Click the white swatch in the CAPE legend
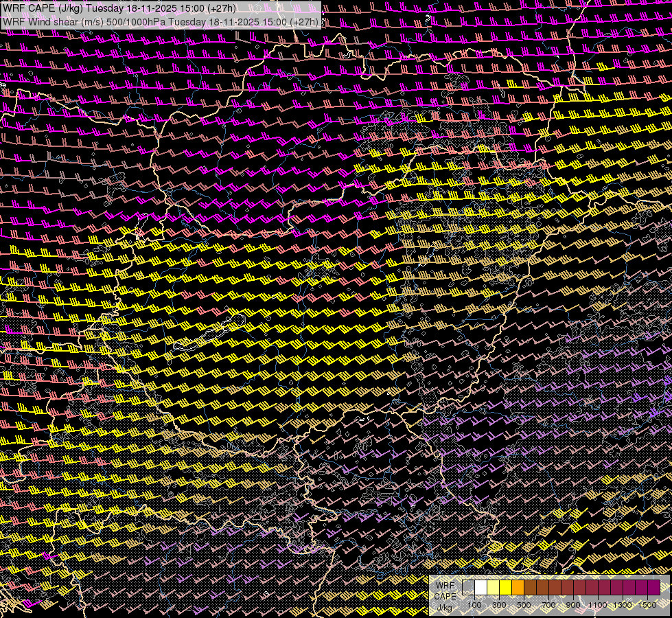The width and height of the screenshot is (672, 618). tap(480, 587)
